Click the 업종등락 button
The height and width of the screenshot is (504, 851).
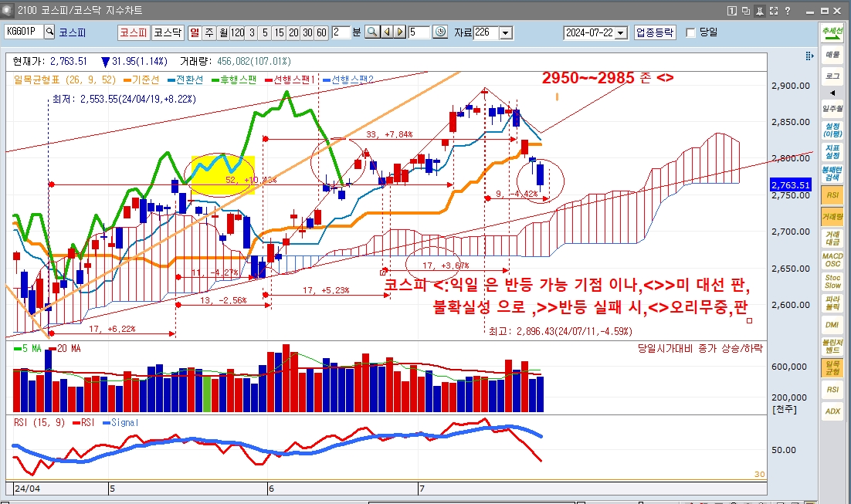coord(655,32)
